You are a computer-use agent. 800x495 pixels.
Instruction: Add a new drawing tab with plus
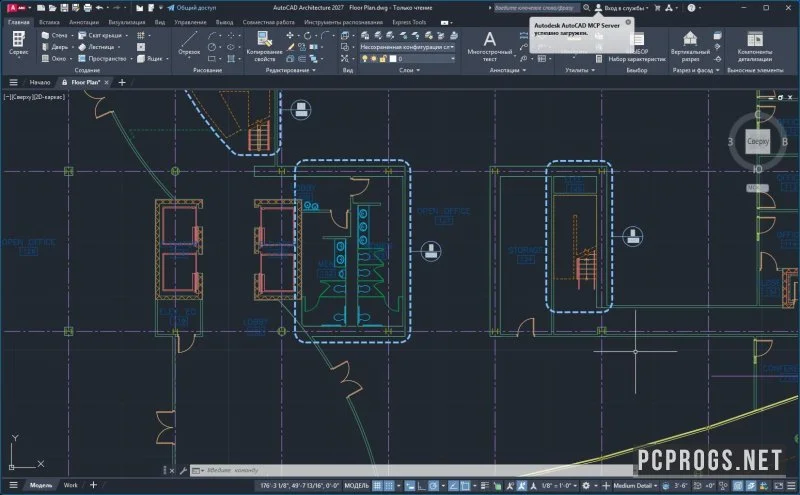click(x=122, y=82)
